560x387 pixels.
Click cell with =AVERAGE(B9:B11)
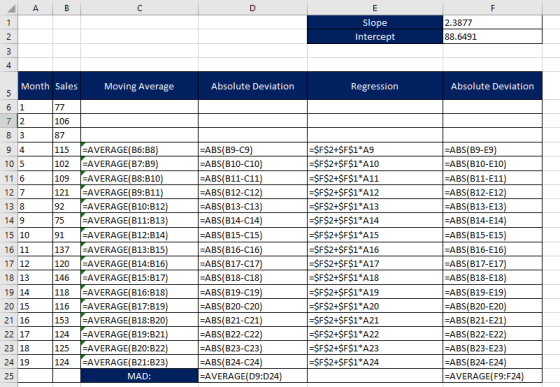point(140,192)
